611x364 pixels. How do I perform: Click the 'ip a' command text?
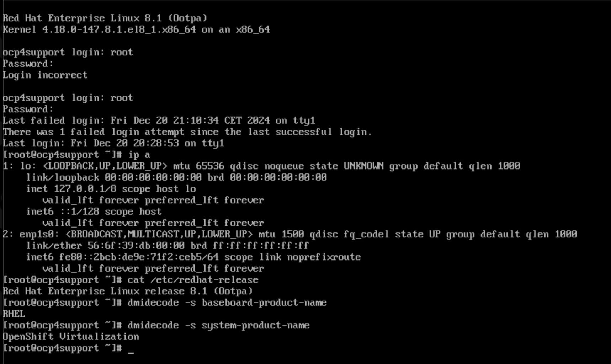(139, 155)
